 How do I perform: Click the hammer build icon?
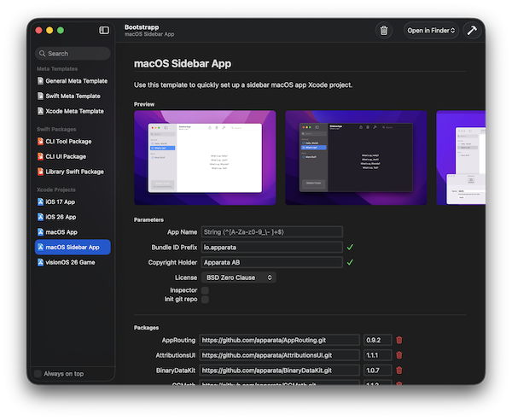[x=471, y=31]
